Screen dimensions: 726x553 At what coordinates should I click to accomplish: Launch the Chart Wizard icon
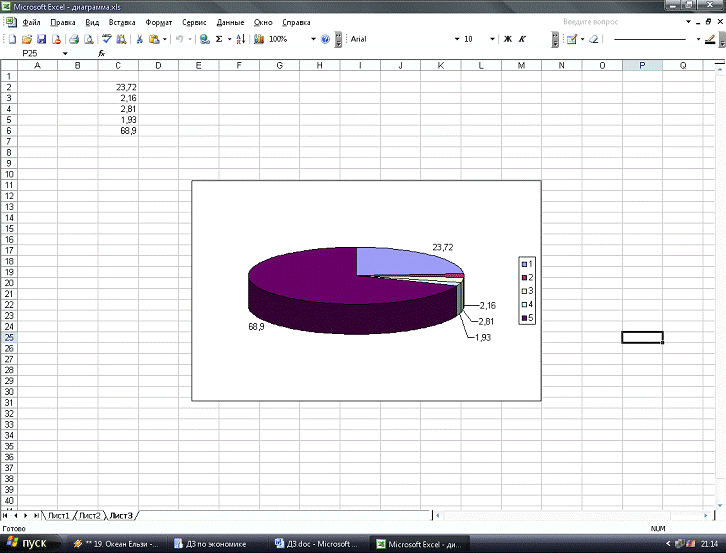click(x=259, y=39)
